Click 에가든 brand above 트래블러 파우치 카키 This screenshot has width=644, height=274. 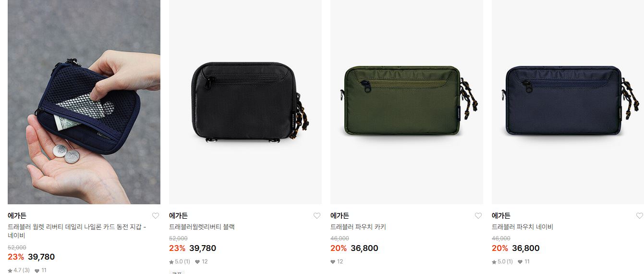click(340, 216)
